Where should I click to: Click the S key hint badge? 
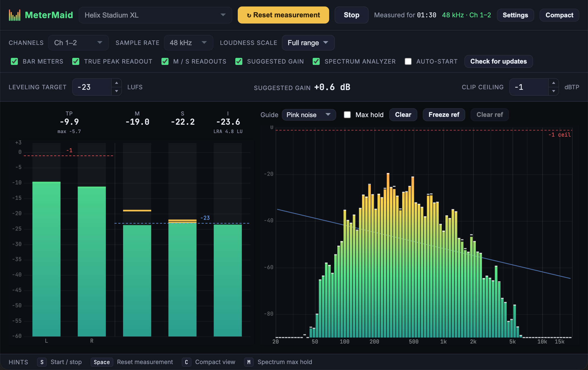[42, 362]
